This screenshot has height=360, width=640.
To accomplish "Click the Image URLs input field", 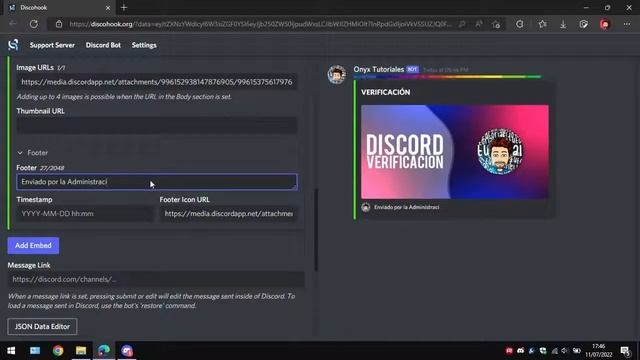I will tap(157, 82).
